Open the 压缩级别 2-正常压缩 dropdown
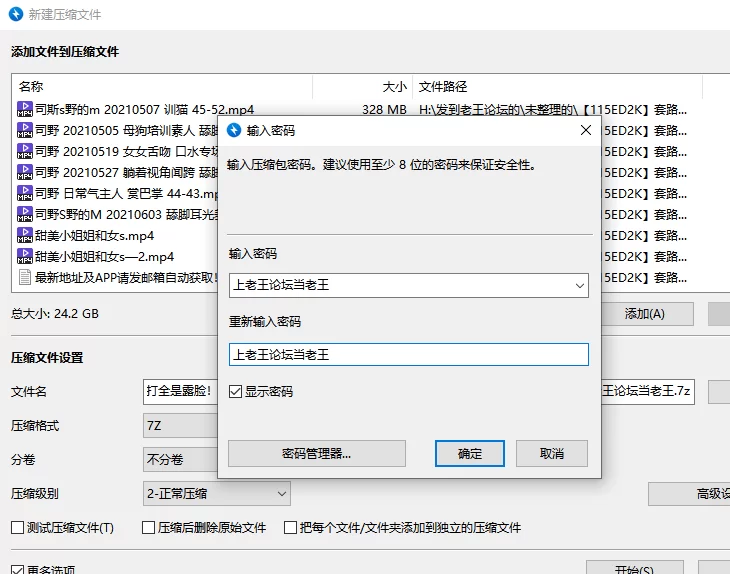 click(x=217, y=493)
